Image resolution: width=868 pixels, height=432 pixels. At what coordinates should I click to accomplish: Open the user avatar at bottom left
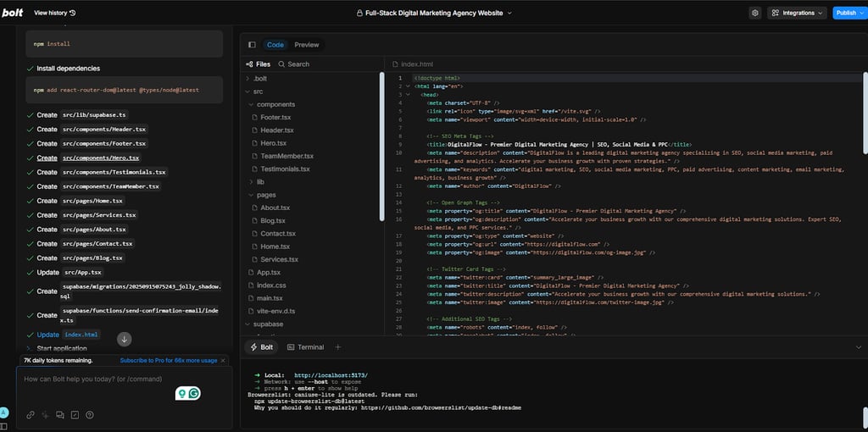4,413
